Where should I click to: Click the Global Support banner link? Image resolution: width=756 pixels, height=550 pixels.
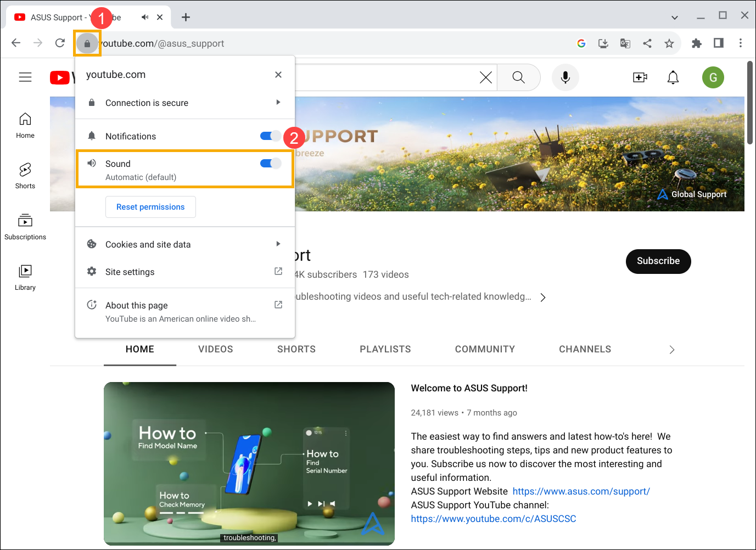pyautogui.click(x=692, y=194)
